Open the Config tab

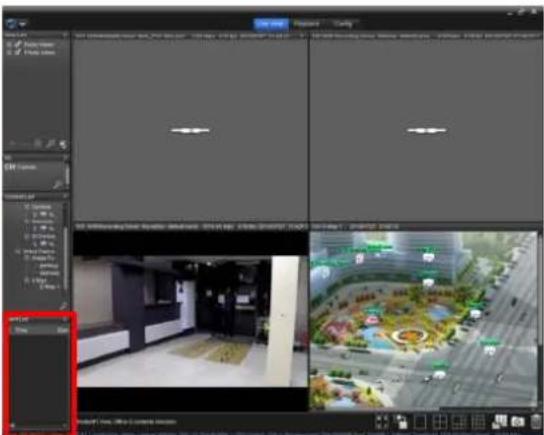pos(343,24)
